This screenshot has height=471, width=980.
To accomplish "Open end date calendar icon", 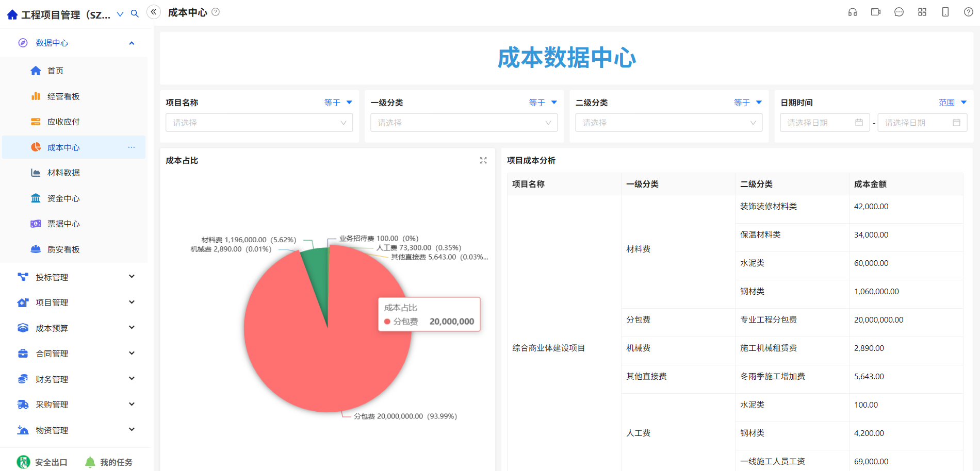I will tap(956, 123).
